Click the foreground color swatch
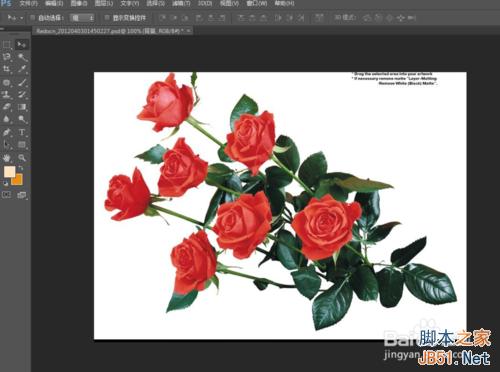500x372 pixels. tap(9, 172)
